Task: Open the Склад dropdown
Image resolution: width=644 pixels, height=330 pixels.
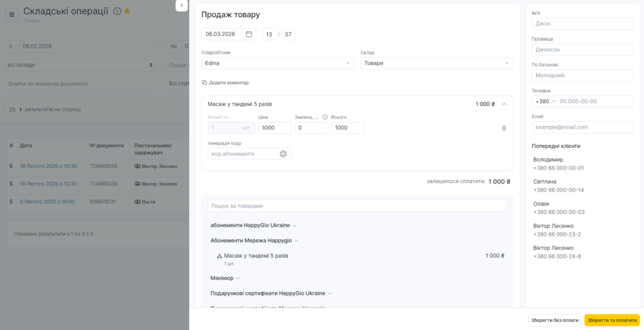Action: (x=436, y=63)
